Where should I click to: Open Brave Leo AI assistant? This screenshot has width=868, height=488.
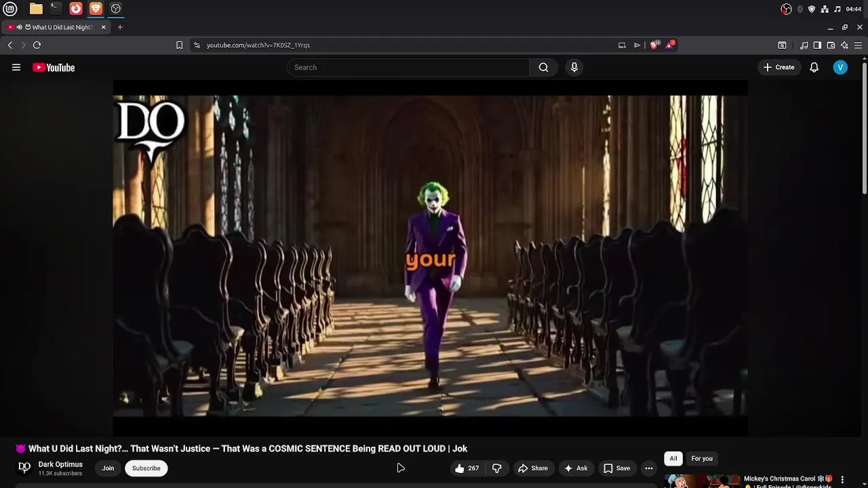pyautogui.click(x=844, y=45)
